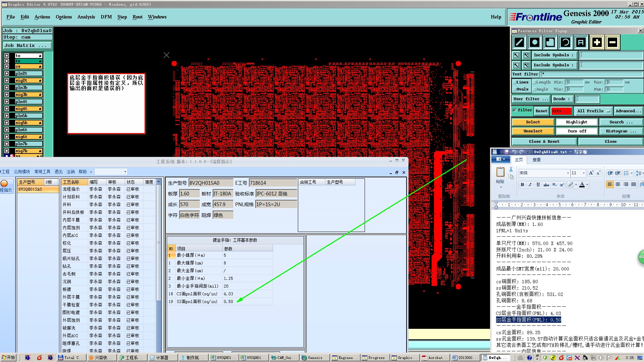This screenshot has width=644, height=362.
Task: Open the Analysis menu
Action: click(86, 17)
